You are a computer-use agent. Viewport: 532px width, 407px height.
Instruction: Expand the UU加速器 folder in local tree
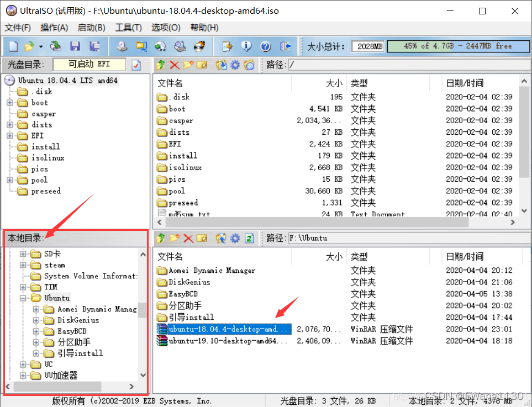pyautogui.click(x=23, y=376)
